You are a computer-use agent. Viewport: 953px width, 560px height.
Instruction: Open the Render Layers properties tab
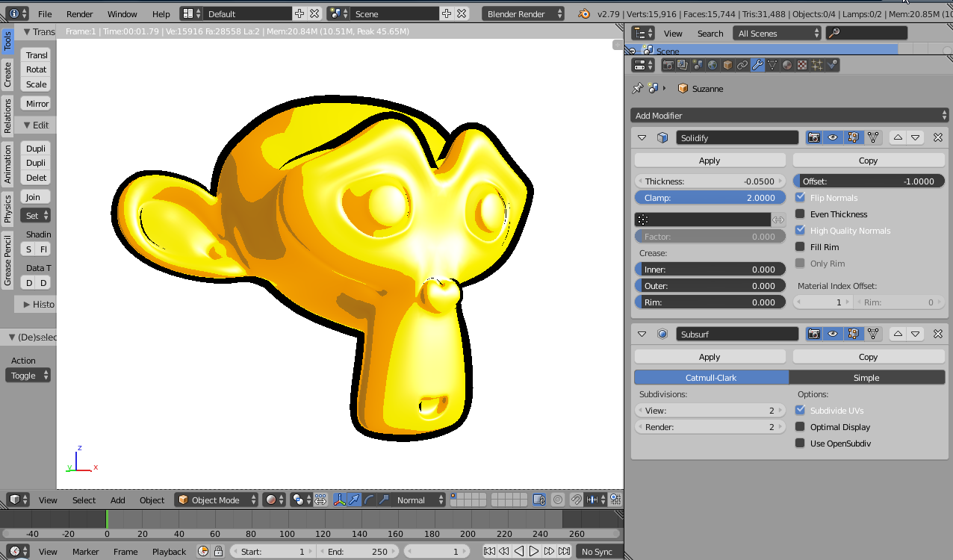coord(683,65)
